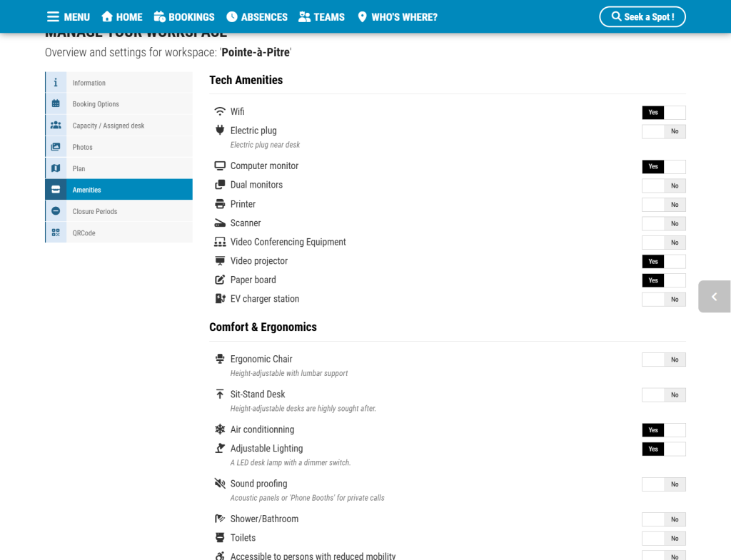Image resolution: width=731 pixels, height=560 pixels.
Task: Enable the Scanner toggle
Action: tap(663, 223)
